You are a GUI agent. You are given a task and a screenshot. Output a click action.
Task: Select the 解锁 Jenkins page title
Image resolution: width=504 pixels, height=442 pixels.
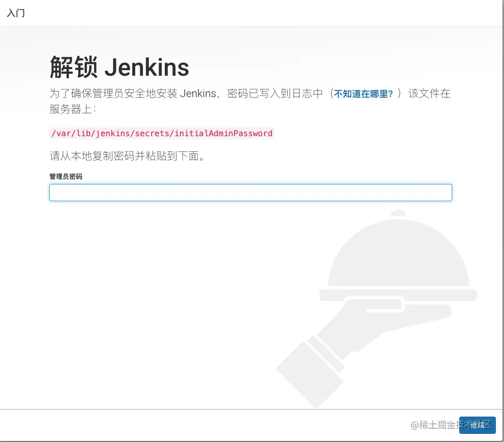pyautogui.click(x=119, y=67)
